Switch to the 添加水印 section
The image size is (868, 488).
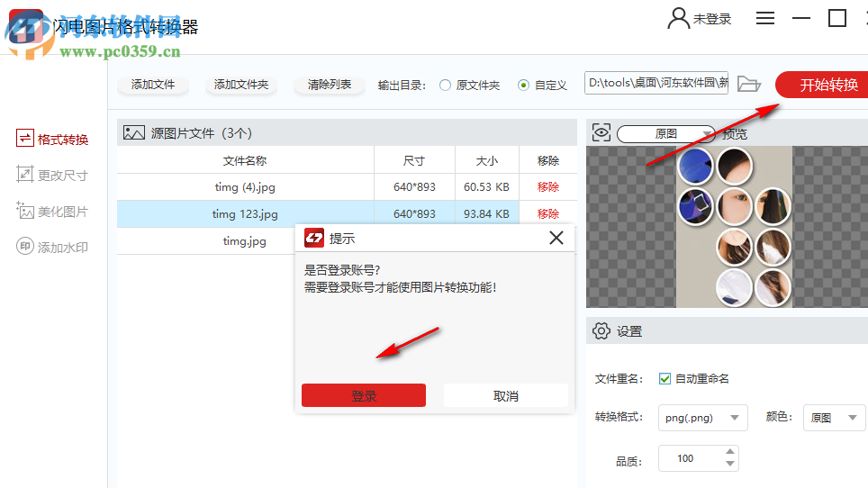click(52, 247)
